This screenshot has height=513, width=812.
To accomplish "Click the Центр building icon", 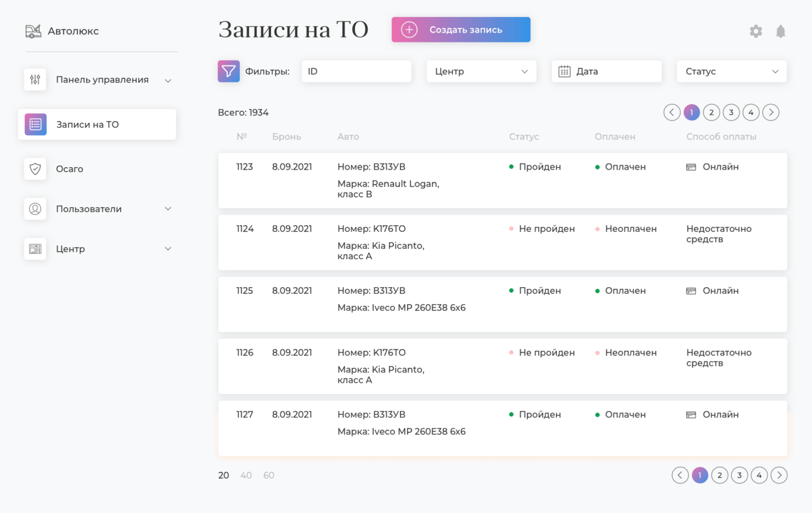I will click(x=35, y=249).
